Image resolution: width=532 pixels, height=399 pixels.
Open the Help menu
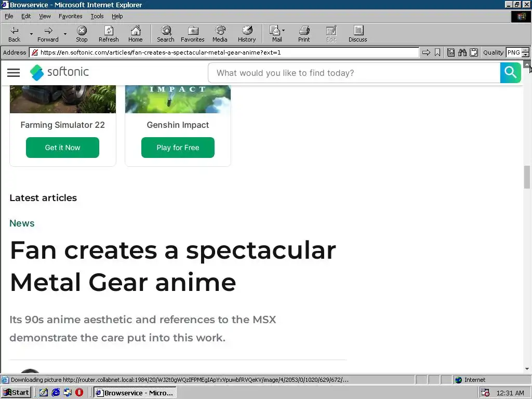[117, 16]
